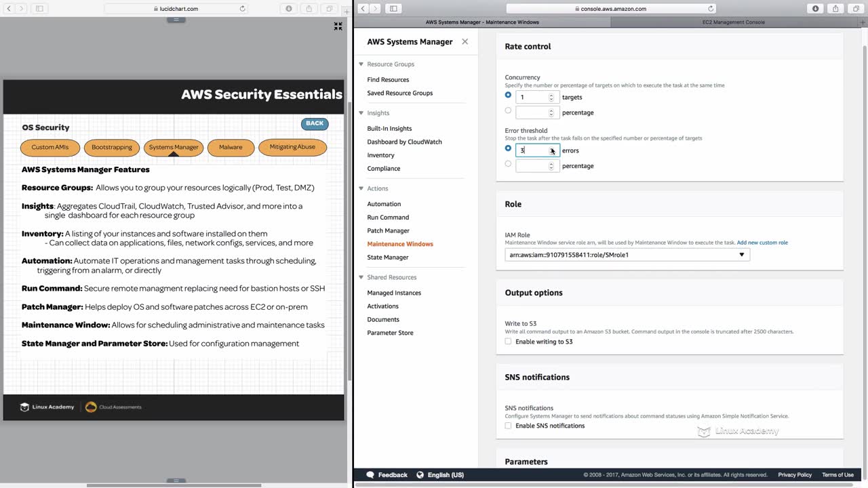868x488 pixels.
Task: Click the Error threshold errors input field
Action: coord(537,150)
